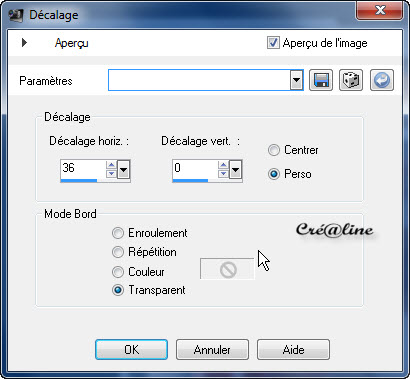Click OK to apply the offset
Screen dimensions: 410x379
point(131,350)
